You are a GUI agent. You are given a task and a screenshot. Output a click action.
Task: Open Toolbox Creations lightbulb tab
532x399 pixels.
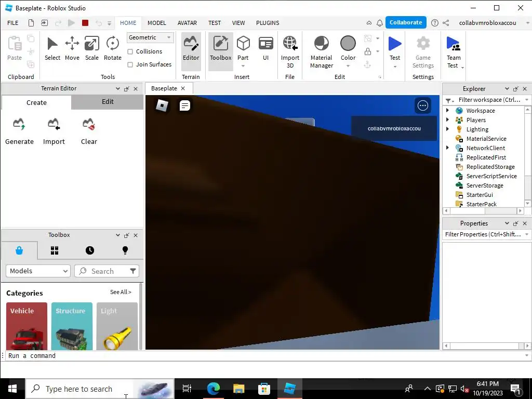[x=125, y=251]
